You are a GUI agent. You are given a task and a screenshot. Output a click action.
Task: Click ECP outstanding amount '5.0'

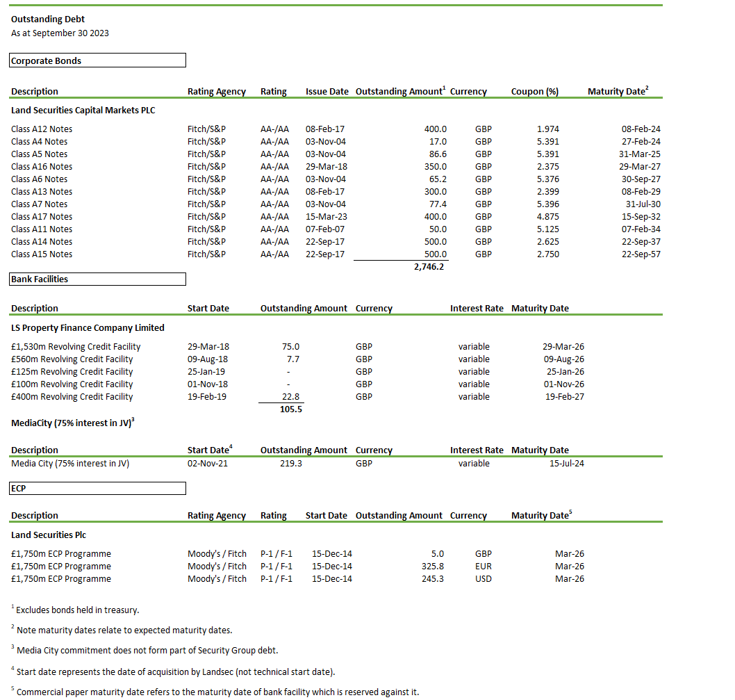(438, 554)
